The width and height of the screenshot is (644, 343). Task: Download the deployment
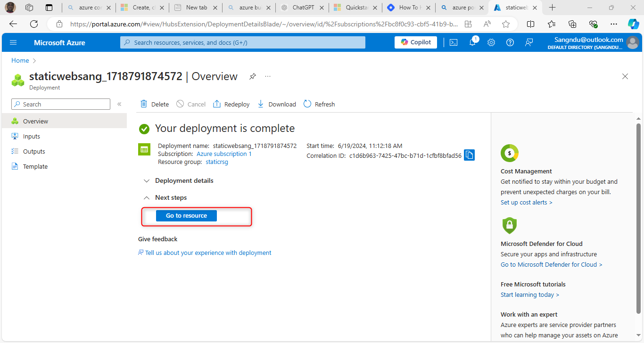click(277, 104)
